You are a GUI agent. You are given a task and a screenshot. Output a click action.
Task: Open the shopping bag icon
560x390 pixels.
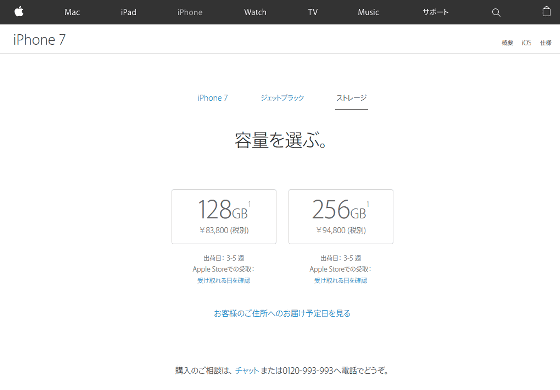546,11
